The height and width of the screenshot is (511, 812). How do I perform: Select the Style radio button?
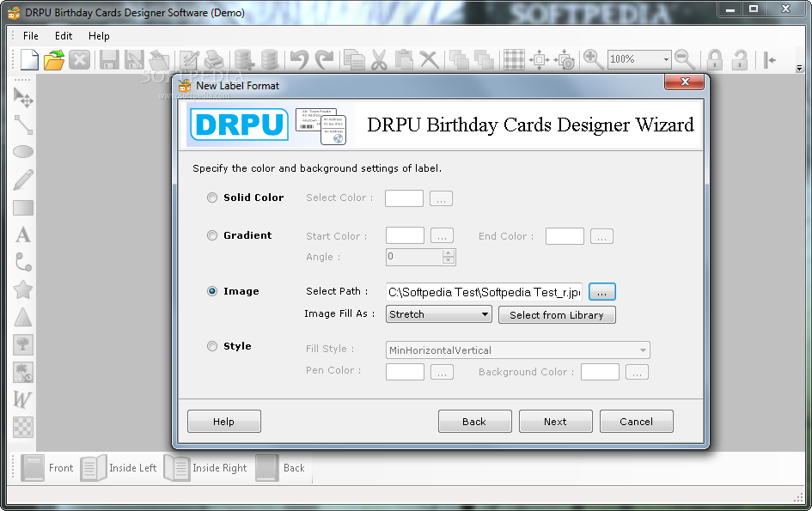coord(211,346)
